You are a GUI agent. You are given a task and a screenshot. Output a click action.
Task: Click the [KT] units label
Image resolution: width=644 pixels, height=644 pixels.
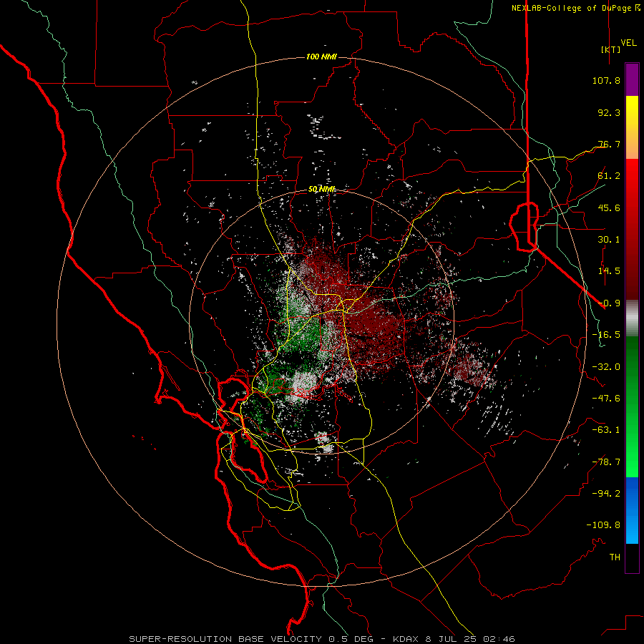610,49
